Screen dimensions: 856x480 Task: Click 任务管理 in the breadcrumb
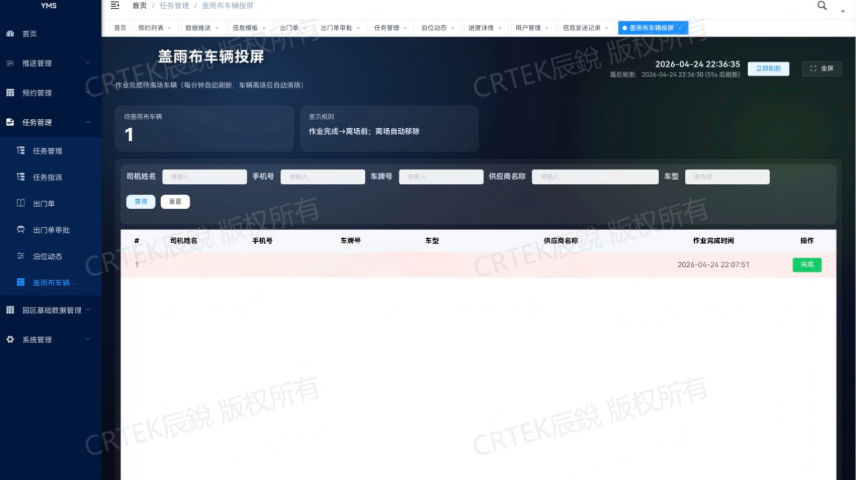coord(174,5)
